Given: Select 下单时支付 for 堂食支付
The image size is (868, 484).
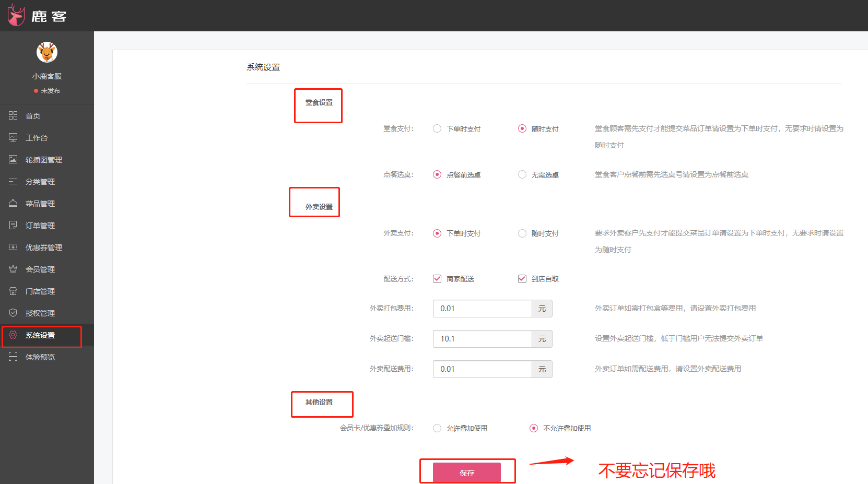Looking at the screenshot, I should (437, 128).
